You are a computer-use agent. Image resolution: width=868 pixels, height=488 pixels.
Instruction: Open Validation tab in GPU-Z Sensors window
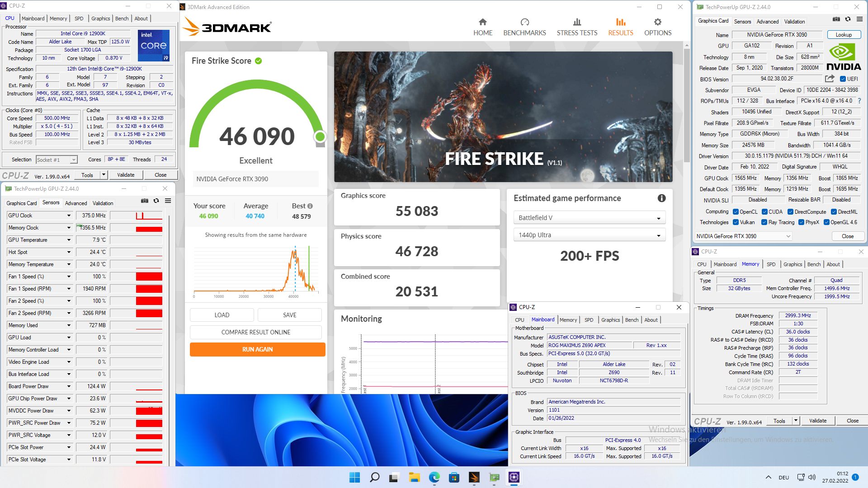click(x=103, y=203)
